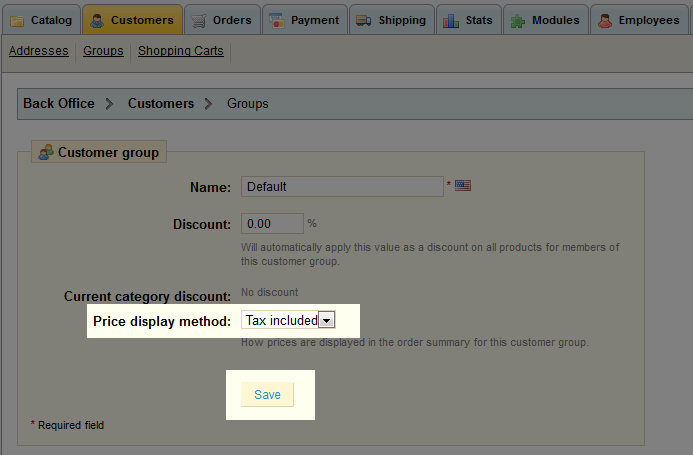This screenshot has height=455, width=693.
Task: Click the Shipping truck icon
Action: tap(363, 20)
